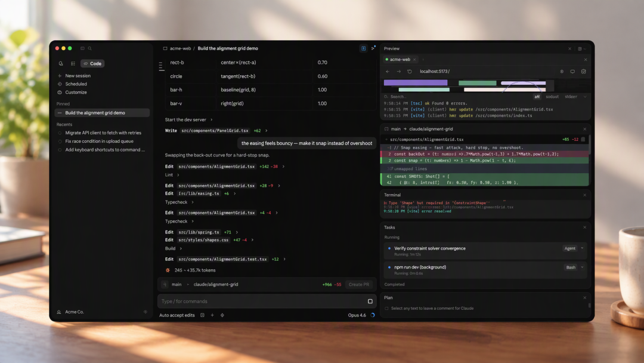Toggle Auto accept edits mode
Screen dimensions: 644x363
pyautogui.click(x=177, y=315)
